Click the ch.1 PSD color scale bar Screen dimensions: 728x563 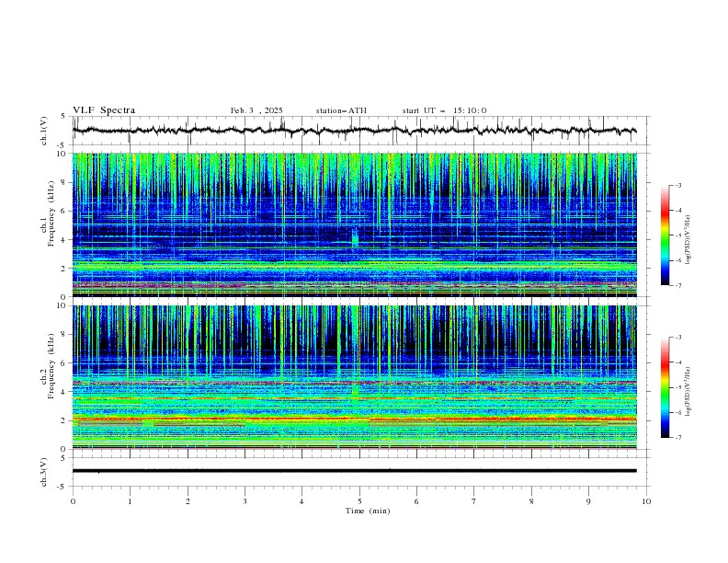(x=665, y=236)
